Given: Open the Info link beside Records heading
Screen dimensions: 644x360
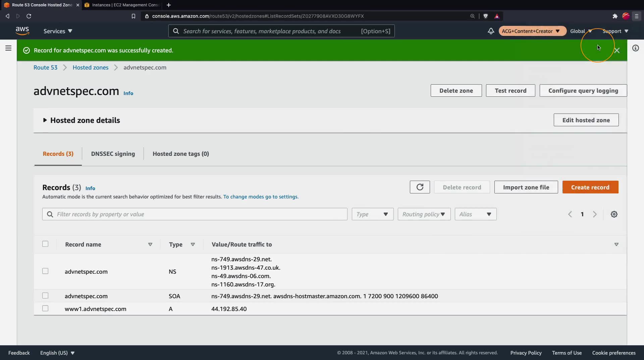Looking at the screenshot, I should (90, 188).
